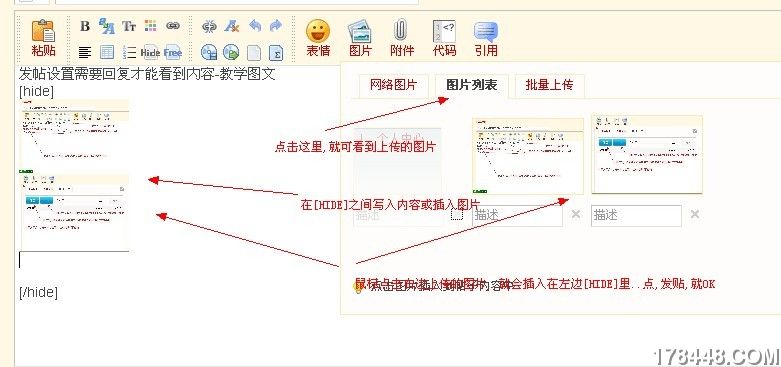The width and height of the screenshot is (781, 367).
Task: Toggle bold formatting with the B icon
Action: pyautogui.click(x=85, y=26)
